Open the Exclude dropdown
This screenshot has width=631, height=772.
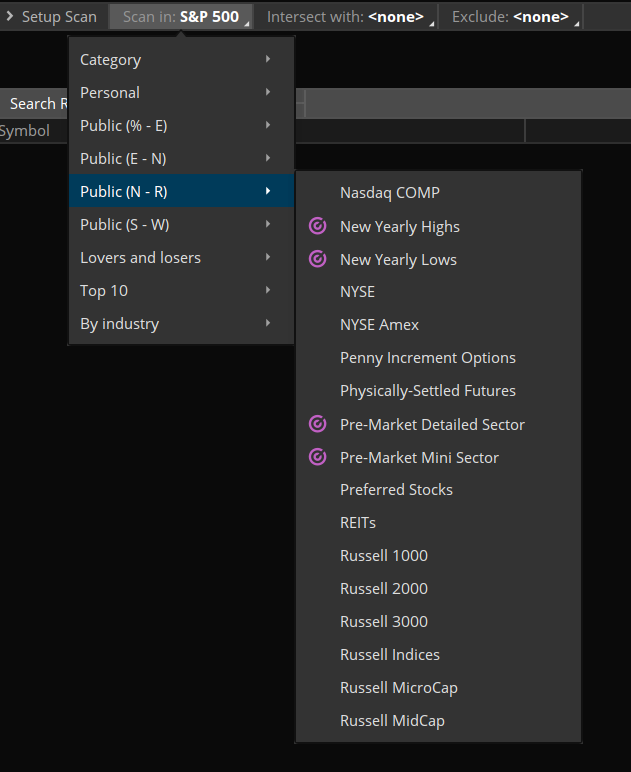pyautogui.click(x=510, y=17)
